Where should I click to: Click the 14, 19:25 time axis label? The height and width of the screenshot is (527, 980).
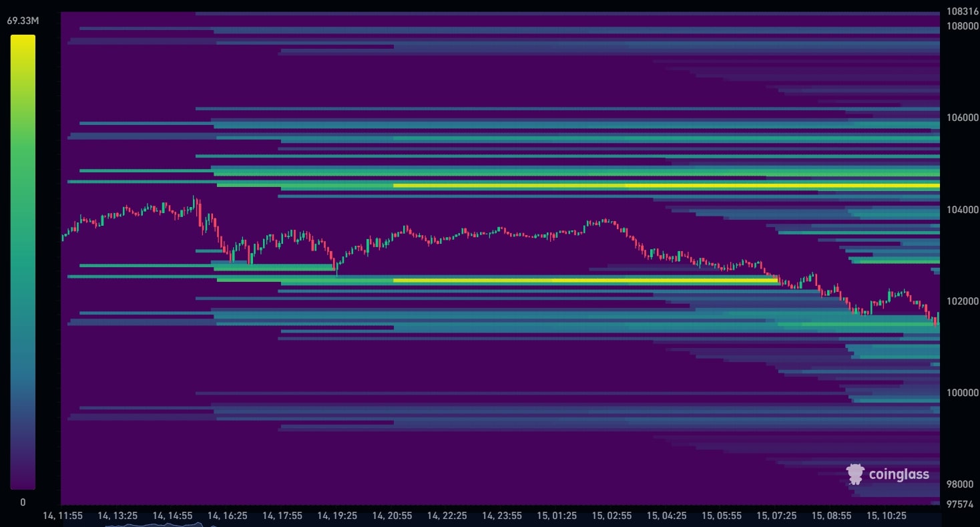(x=337, y=516)
